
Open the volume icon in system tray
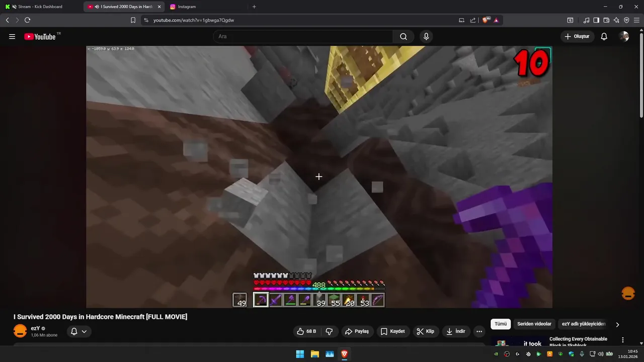pos(600,354)
